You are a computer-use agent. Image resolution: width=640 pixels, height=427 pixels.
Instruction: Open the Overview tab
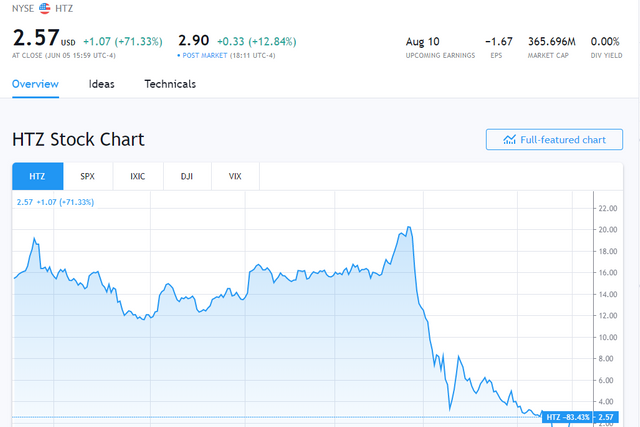tap(35, 84)
